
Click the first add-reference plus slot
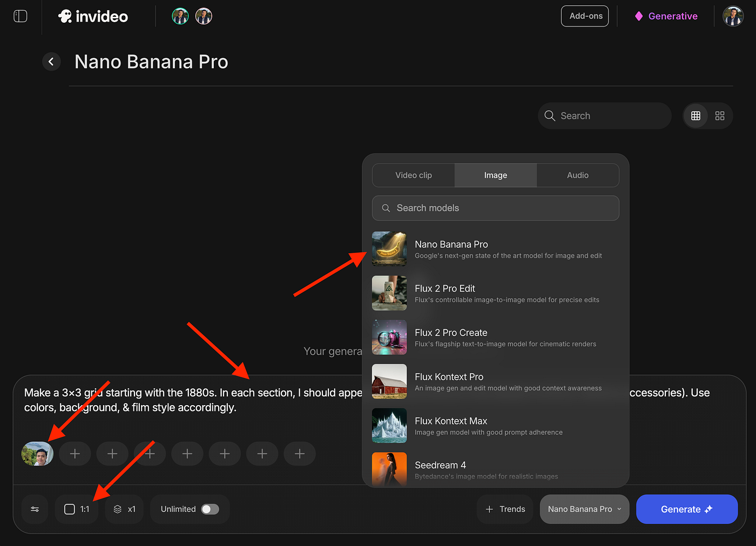coord(75,454)
